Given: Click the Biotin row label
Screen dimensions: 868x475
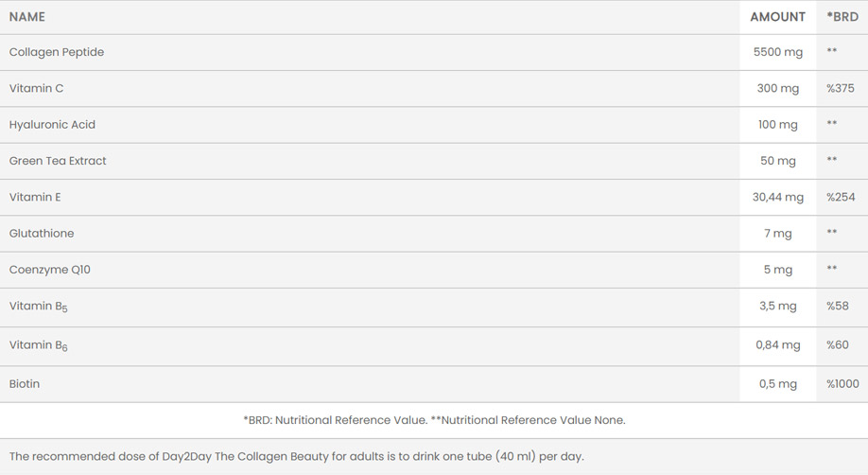Looking at the screenshot, I should coord(25,384).
